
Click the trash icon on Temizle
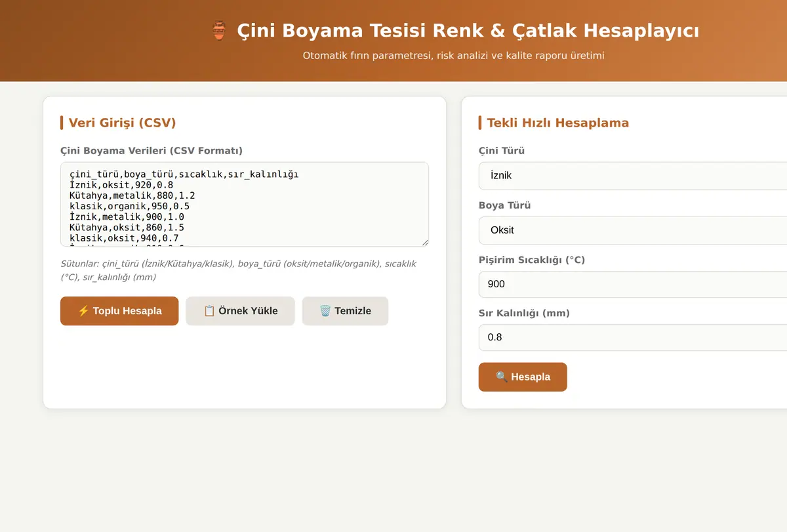click(325, 311)
